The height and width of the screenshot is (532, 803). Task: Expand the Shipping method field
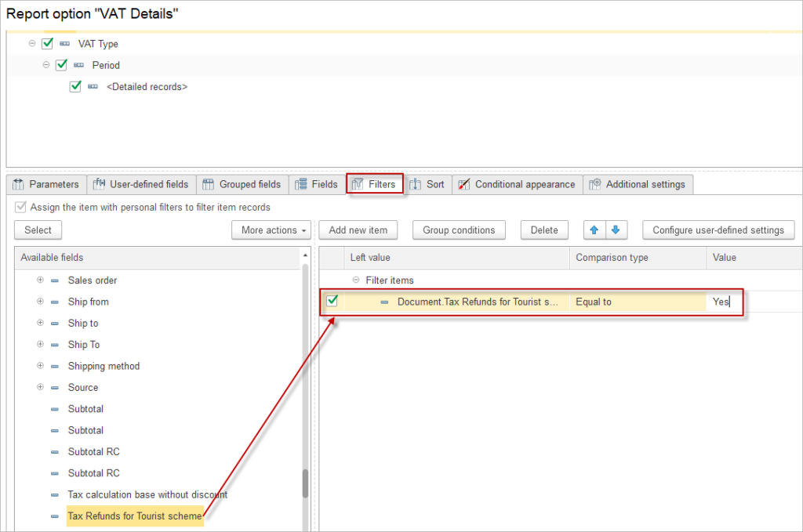(40, 366)
